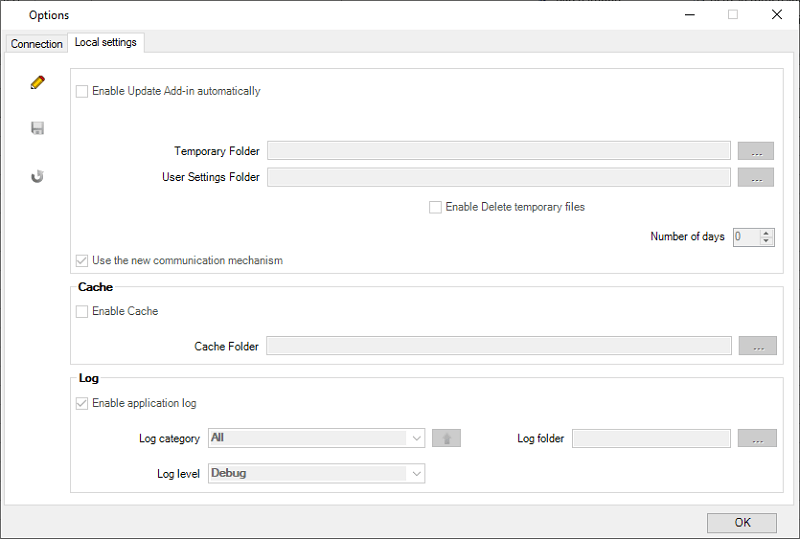800x539 pixels.
Task: Toggle Enable Delete temporary files checkbox
Action: pyautogui.click(x=435, y=207)
